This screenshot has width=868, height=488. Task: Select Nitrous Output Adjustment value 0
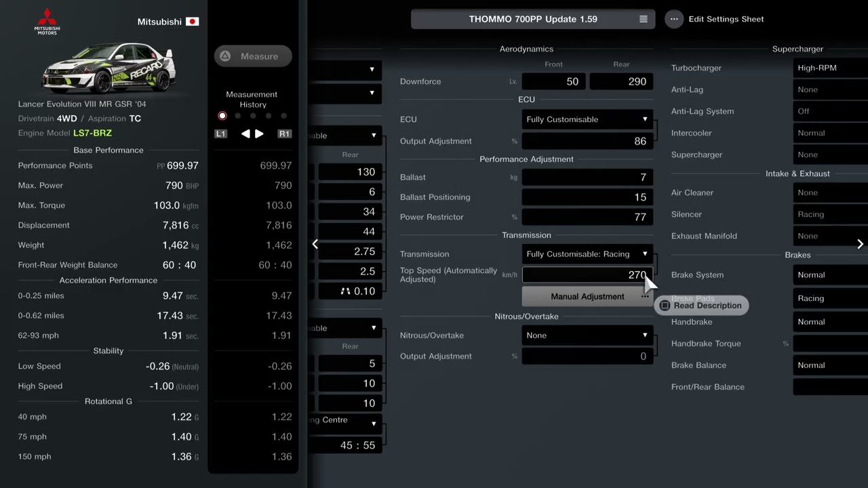[x=587, y=357]
